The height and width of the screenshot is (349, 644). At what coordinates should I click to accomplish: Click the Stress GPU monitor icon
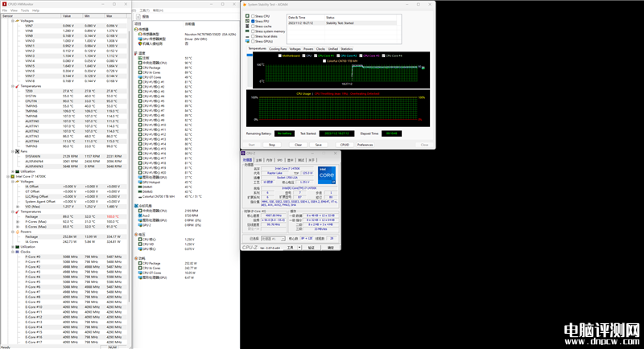(x=247, y=41)
